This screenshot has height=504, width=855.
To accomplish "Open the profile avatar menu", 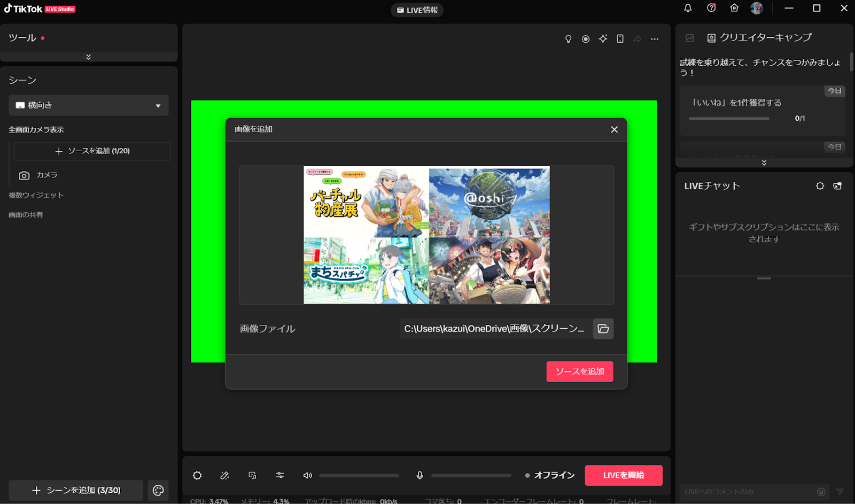I will coord(756,8).
